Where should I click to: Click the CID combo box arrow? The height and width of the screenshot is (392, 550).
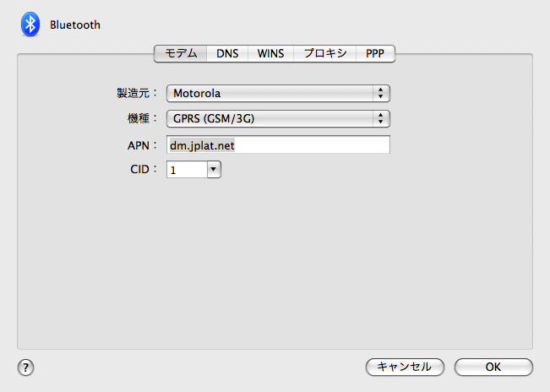tap(214, 170)
